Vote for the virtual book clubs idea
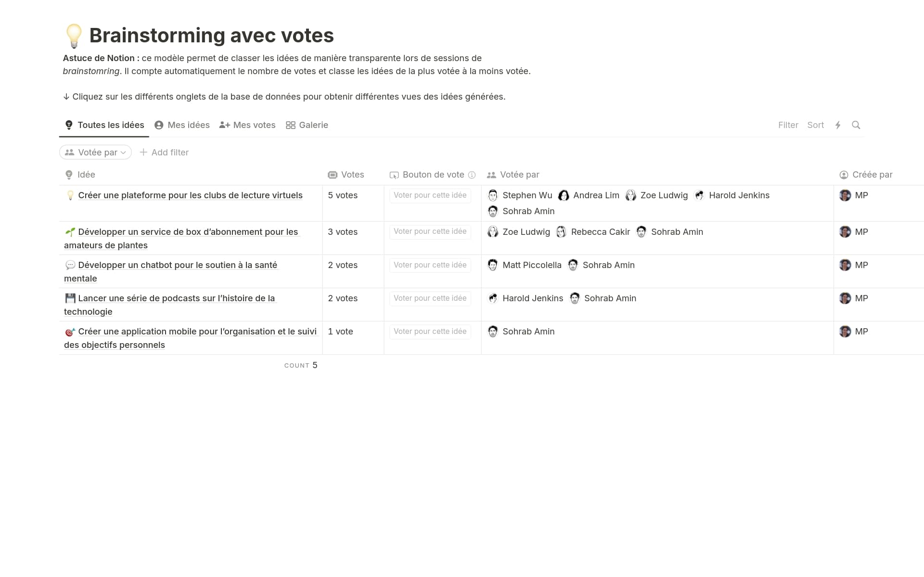This screenshot has height=577, width=924. [430, 195]
